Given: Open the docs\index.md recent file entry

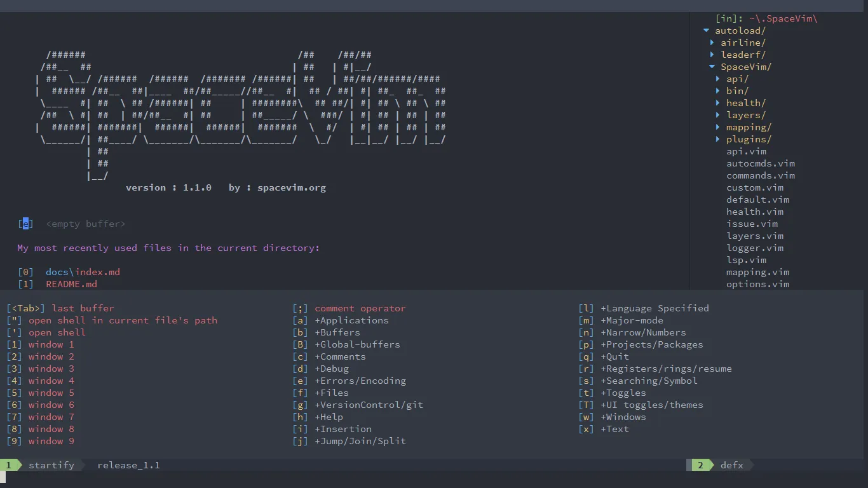Looking at the screenshot, I should click(x=83, y=272).
